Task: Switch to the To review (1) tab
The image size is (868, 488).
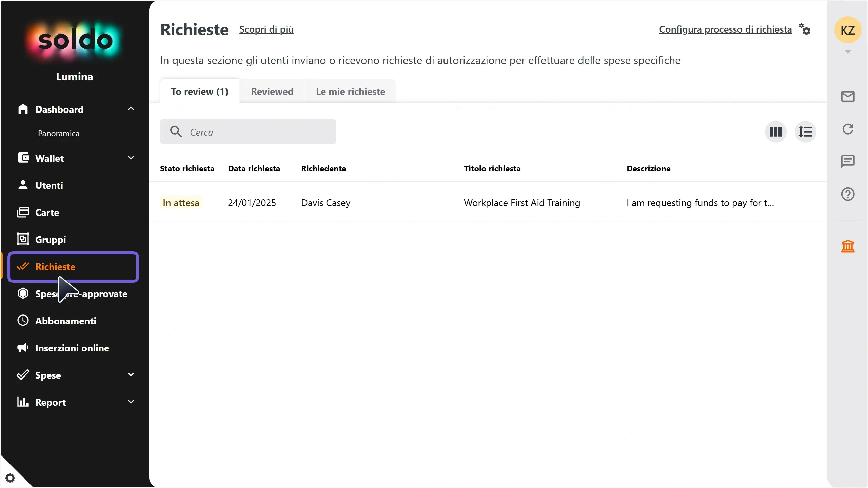Action: tap(200, 91)
